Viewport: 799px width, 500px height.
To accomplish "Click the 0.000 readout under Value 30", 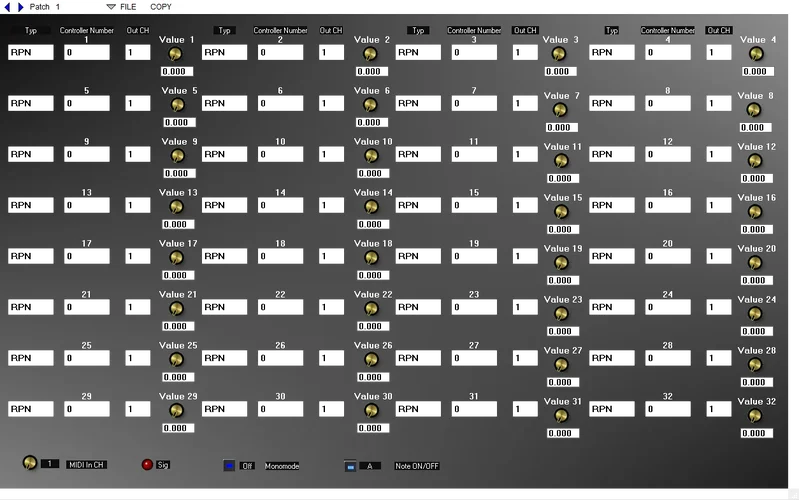I will [x=373, y=428].
